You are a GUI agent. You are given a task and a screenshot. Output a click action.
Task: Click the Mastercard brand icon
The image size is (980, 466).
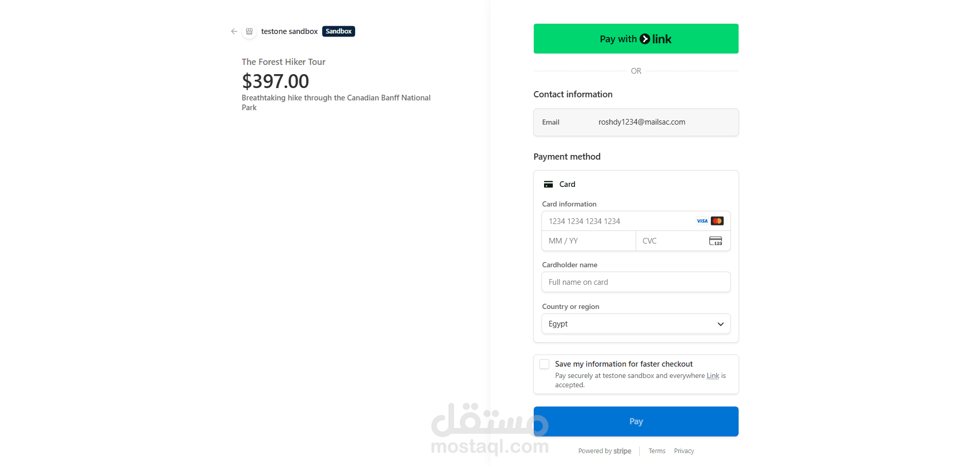click(x=717, y=221)
